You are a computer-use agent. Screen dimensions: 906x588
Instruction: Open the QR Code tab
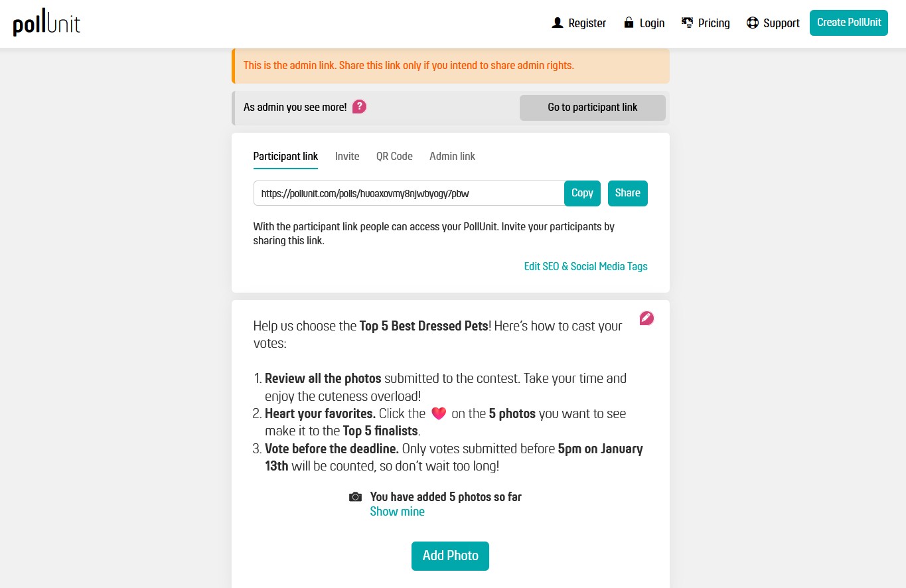tap(394, 157)
